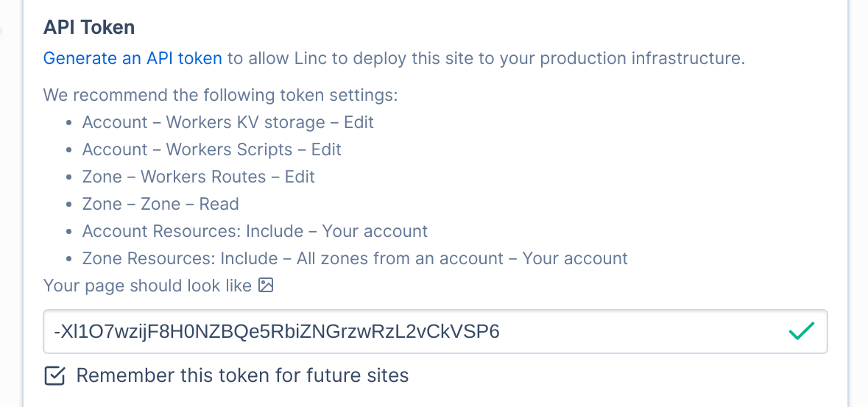Click the 'Zone – Zone – Read' item
The image size is (868, 407).
[x=160, y=204]
